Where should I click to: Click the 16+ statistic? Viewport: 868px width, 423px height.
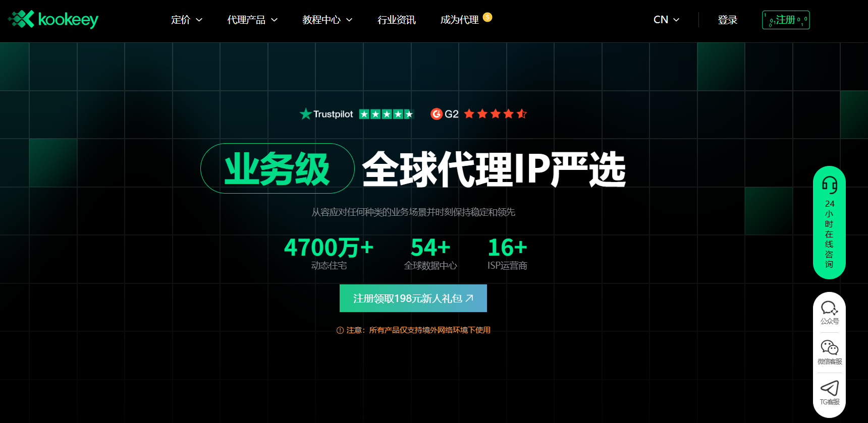click(507, 248)
